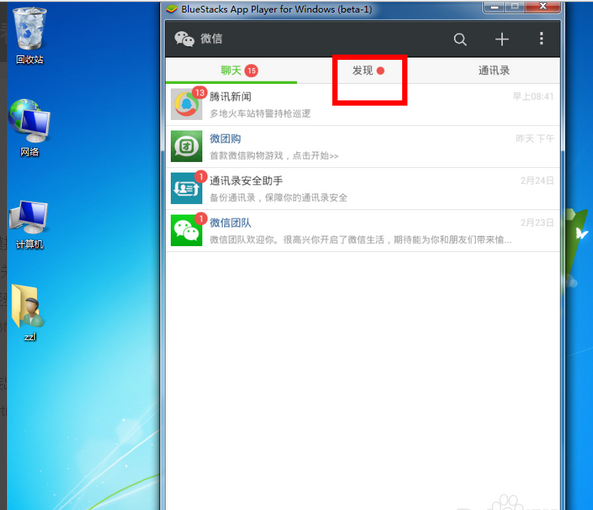Click the timestamp 2月23日
The image size is (593, 510).
pos(537,222)
